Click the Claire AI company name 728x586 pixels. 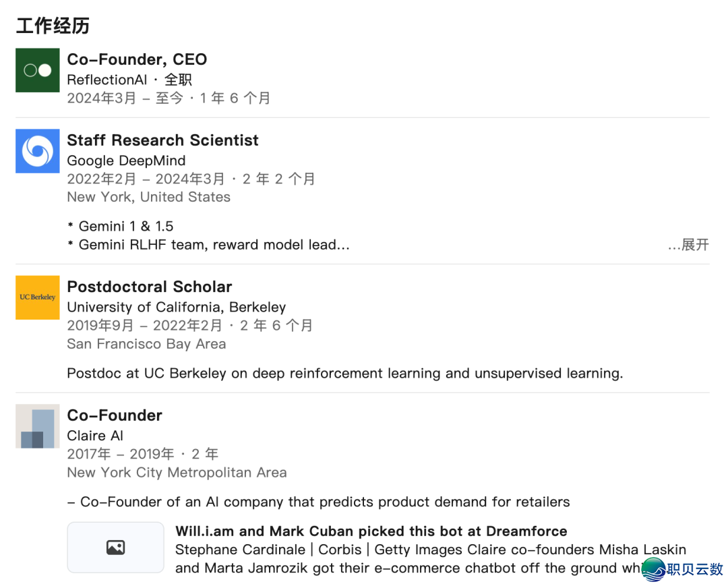[x=95, y=436]
